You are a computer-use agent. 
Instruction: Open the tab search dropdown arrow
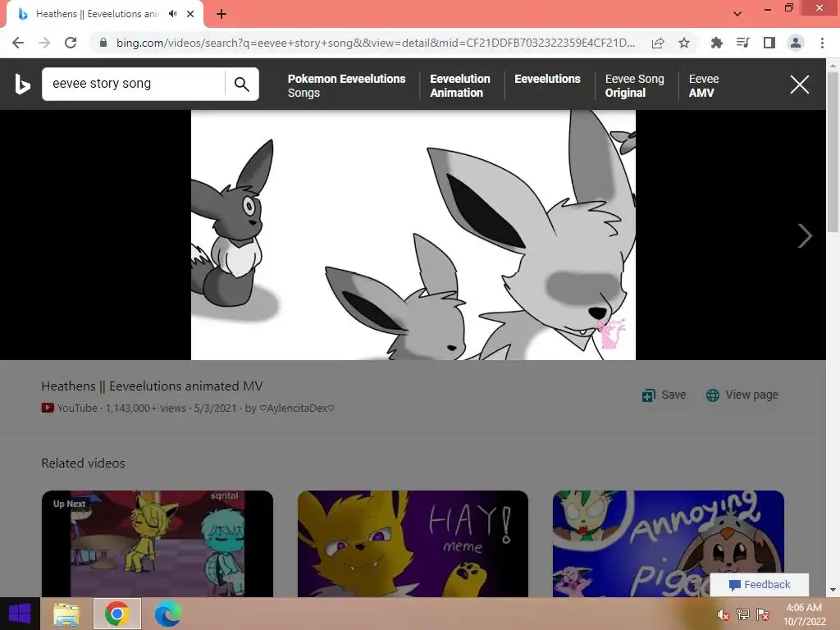click(x=737, y=14)
